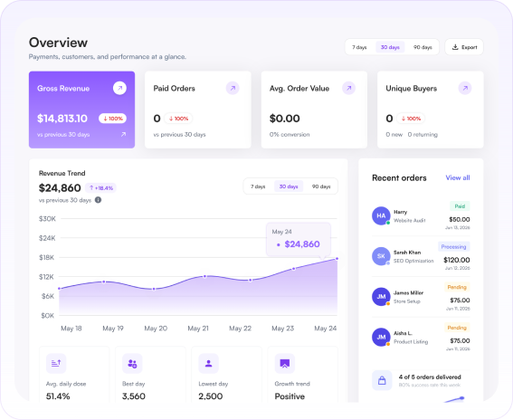This screenshot has width=513, height=420.
Task: Open Unique Buyers card arrow icon
Action: (465, 88)
